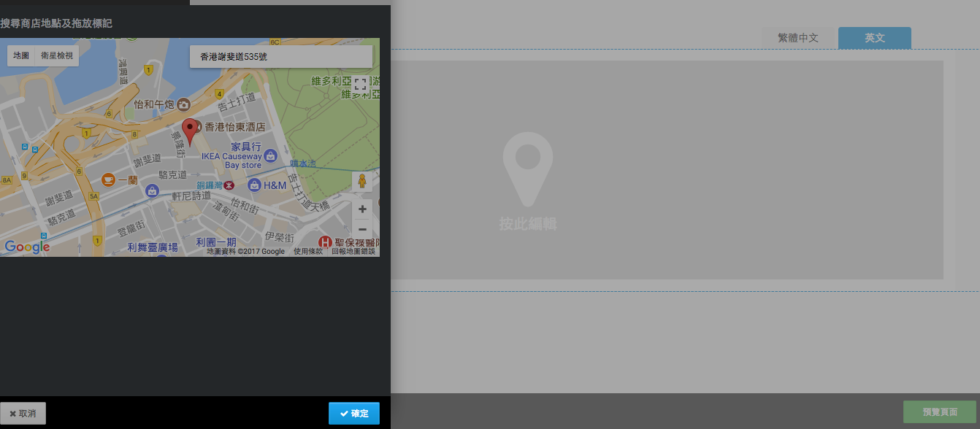980x429 pixels.
Task: Switch to the 繁體中文 tab
Action: point(798,38)
